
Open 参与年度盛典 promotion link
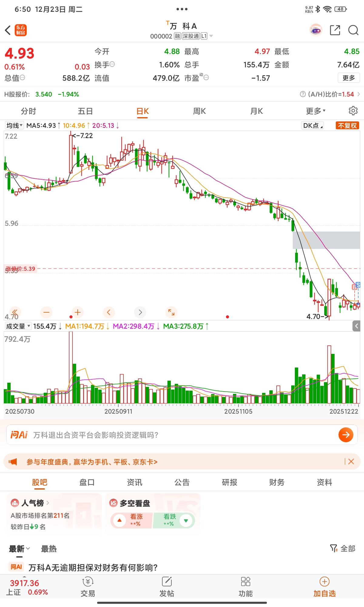[x=92, y=462]
